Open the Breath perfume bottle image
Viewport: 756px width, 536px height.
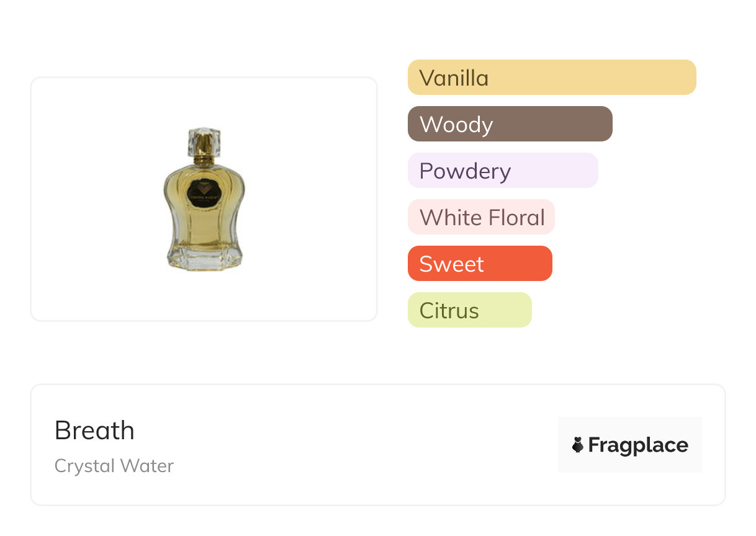click(x=204, y=199)
